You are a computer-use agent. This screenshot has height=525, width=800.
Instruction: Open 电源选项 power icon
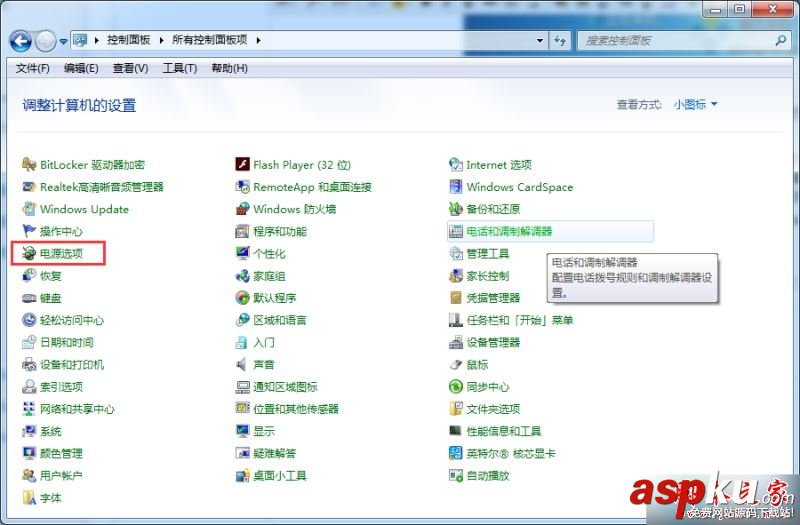pos(29,254)
